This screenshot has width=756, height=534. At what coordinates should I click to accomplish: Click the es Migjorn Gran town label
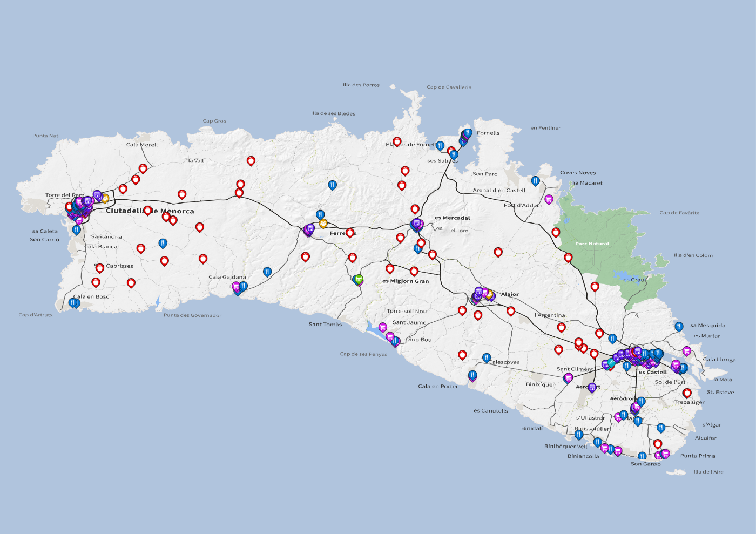pyautogui.click(x=405, y=281)
